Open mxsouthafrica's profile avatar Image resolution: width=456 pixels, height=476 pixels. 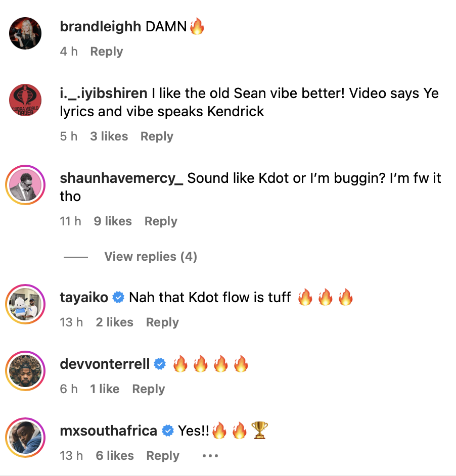pyautogui.click(x=25, y=438)
